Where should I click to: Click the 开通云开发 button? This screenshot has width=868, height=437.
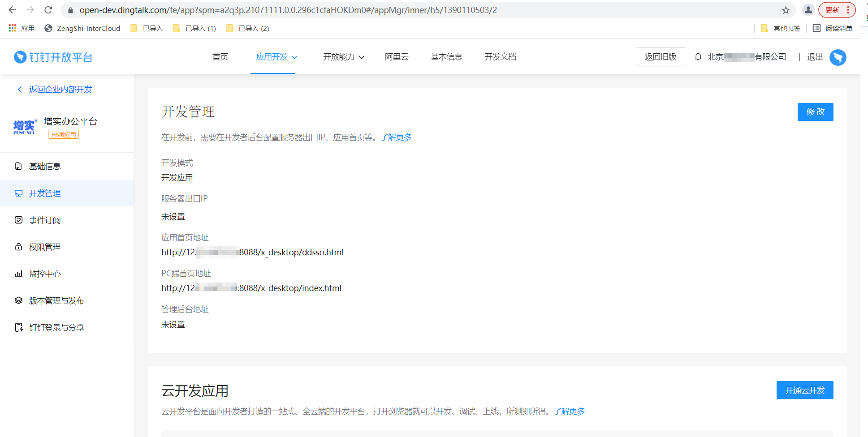804,390
